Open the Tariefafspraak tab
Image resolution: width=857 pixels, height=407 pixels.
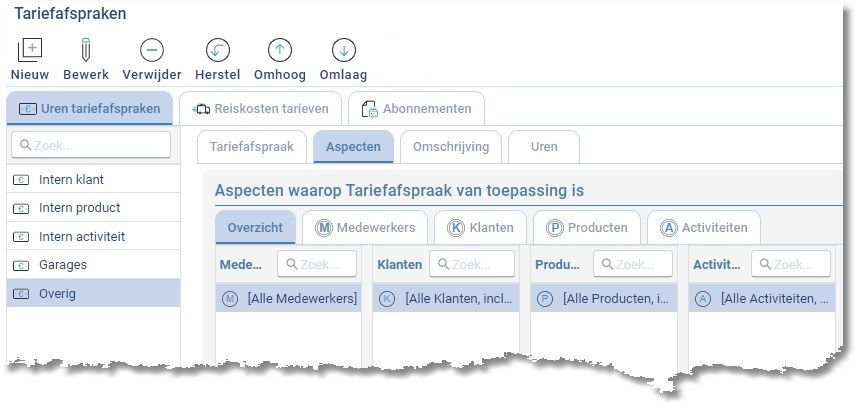point(251,147)
